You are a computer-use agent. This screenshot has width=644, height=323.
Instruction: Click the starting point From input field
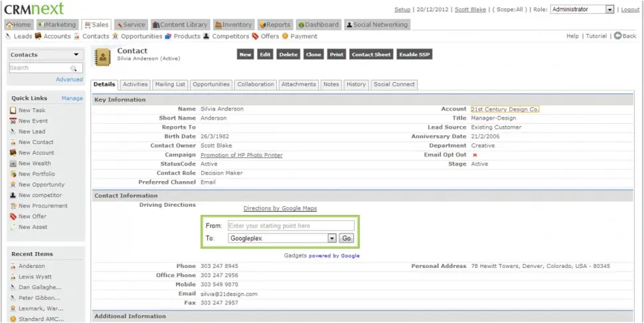tap(290, 226)
